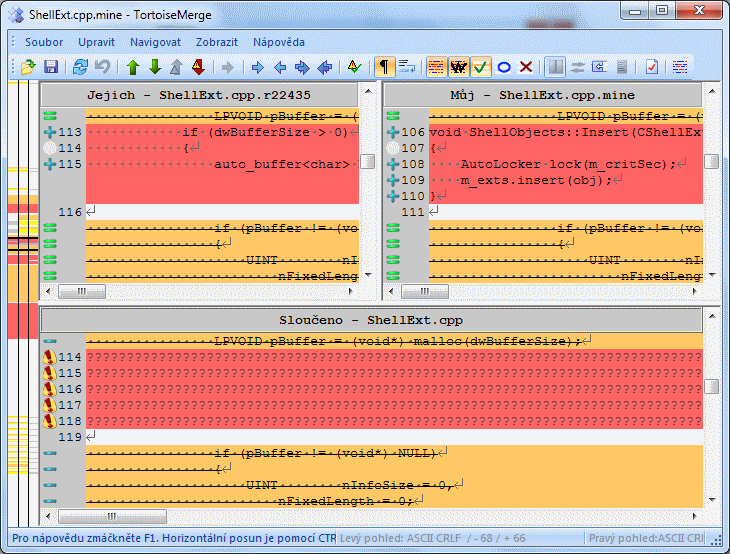
Task: Click the red block in the left locator bar
Action: 23,320
